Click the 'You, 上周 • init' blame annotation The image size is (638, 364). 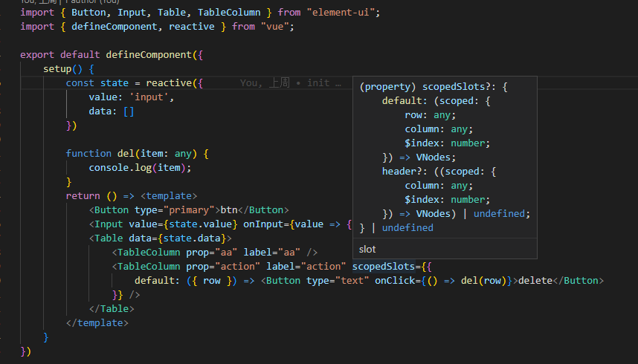click(x=291, y=83)
